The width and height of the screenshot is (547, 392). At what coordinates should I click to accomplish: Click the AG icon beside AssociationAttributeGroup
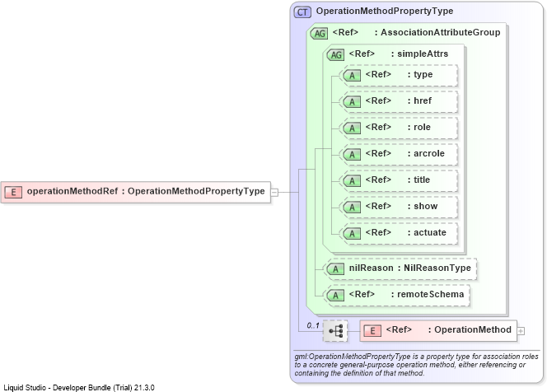[319, 34]
